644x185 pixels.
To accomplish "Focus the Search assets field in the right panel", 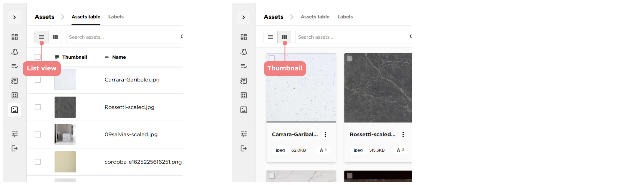I will (x=353, y=37).
